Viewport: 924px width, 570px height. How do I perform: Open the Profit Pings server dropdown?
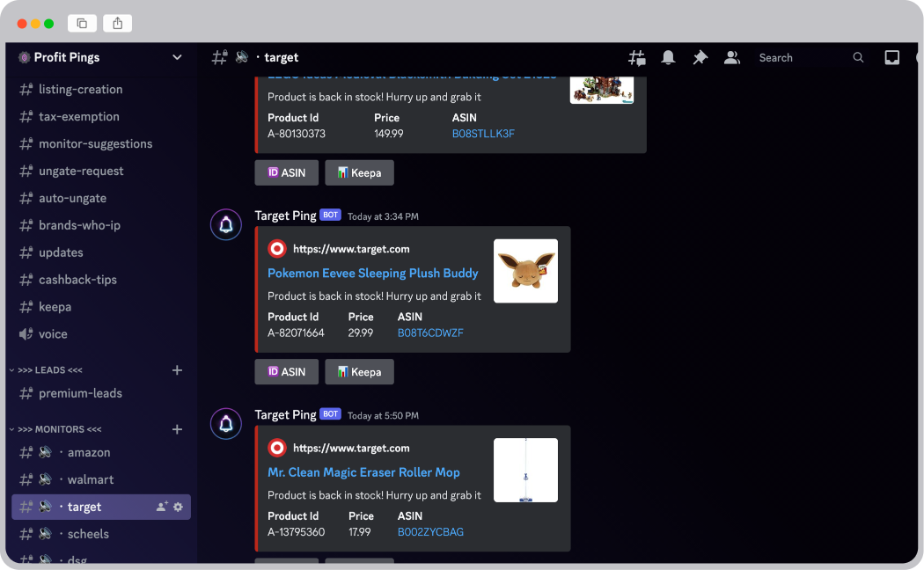[177, 57]
